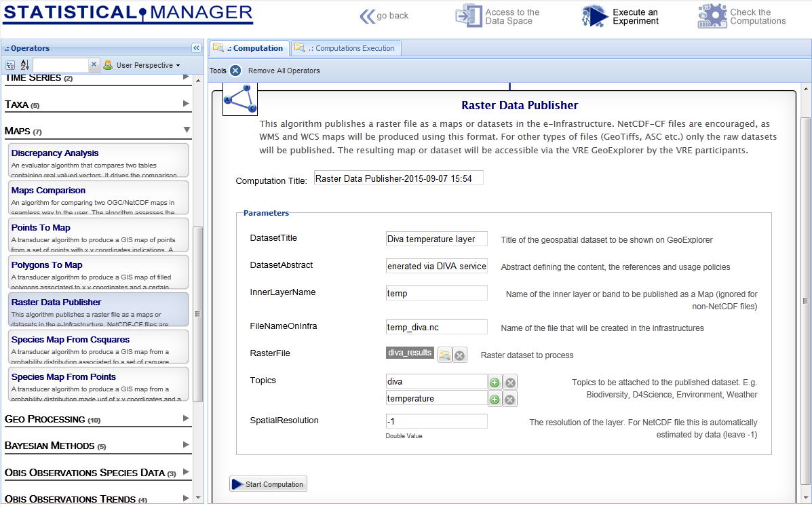The width and height of the screenshot is (812, 508).
Task: Toggle the operators tree view icon
Action: pos(10,65)
